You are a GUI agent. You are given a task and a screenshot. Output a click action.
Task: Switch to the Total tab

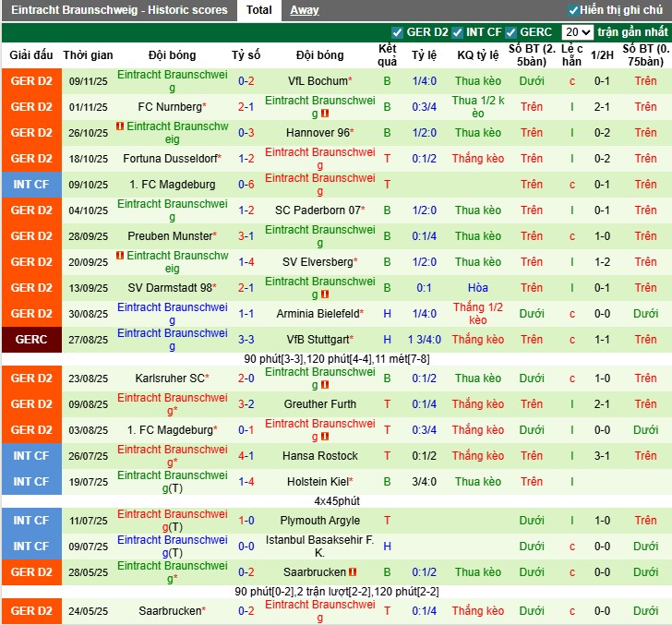[x=258, y=10]
